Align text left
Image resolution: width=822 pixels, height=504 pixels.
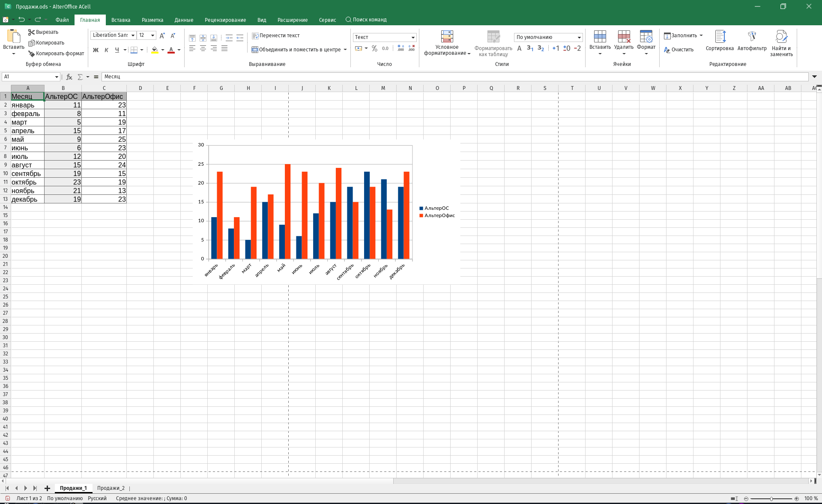click(192, 48)
